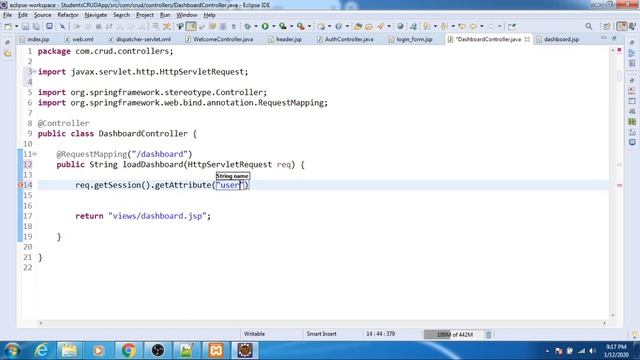
Task: Open the Source menu
Action: [x=42, y=15]
